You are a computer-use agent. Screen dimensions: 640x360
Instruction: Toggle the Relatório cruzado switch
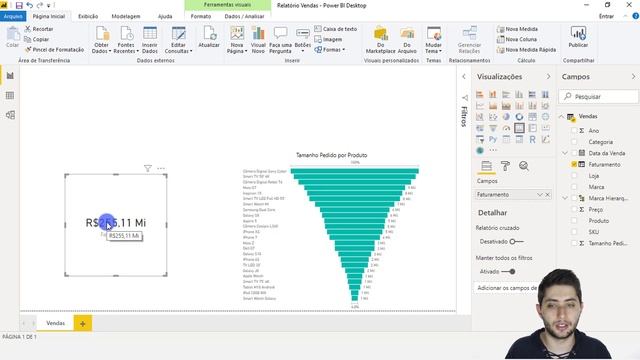[x=517, y=242]
